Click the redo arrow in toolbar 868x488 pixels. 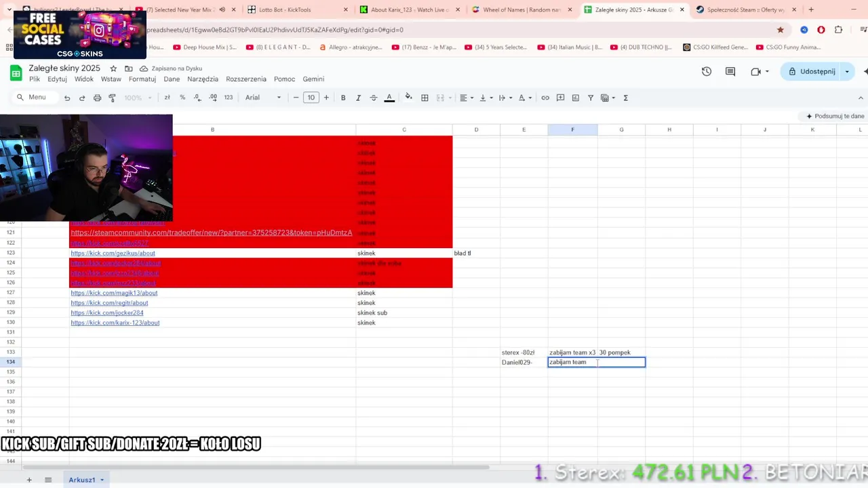coord(82,98)
